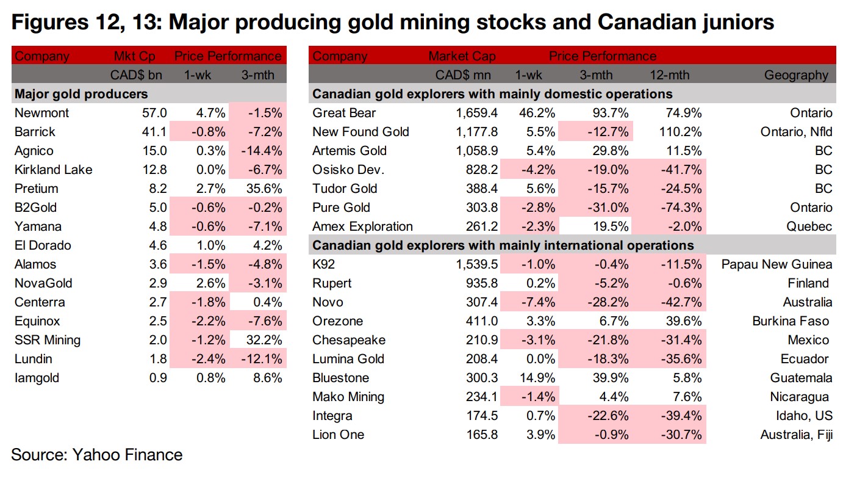Screen dimensions: 868x478
Task: Select the Iamgold company name
Action: coord(37,378)
